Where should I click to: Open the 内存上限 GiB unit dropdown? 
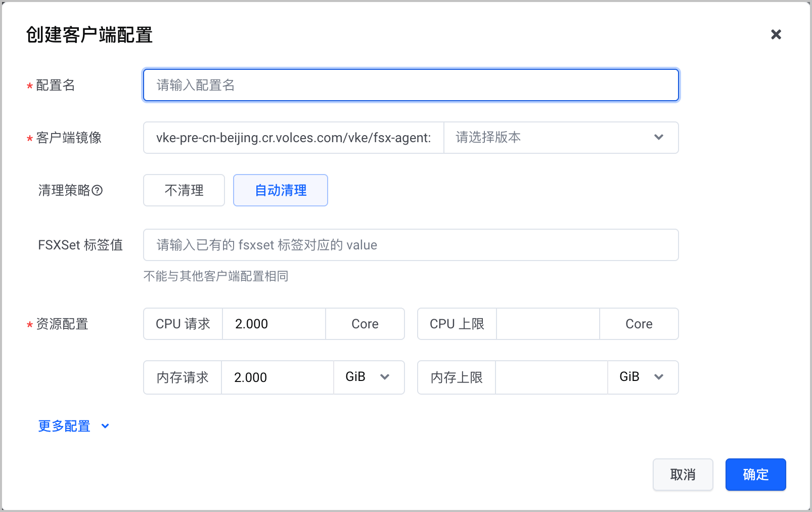pyautogui.click(x=643, y=377)
